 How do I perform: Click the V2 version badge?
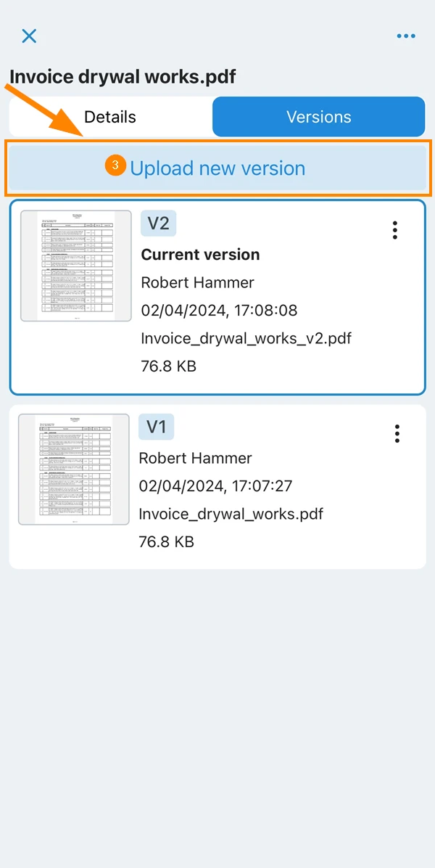coord(159,223)
